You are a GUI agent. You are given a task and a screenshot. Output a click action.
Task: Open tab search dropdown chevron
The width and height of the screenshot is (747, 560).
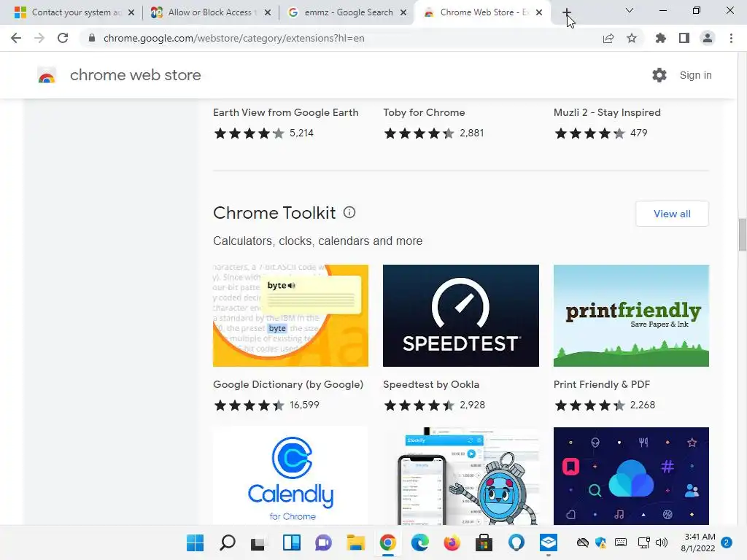(x=630, y=10)
